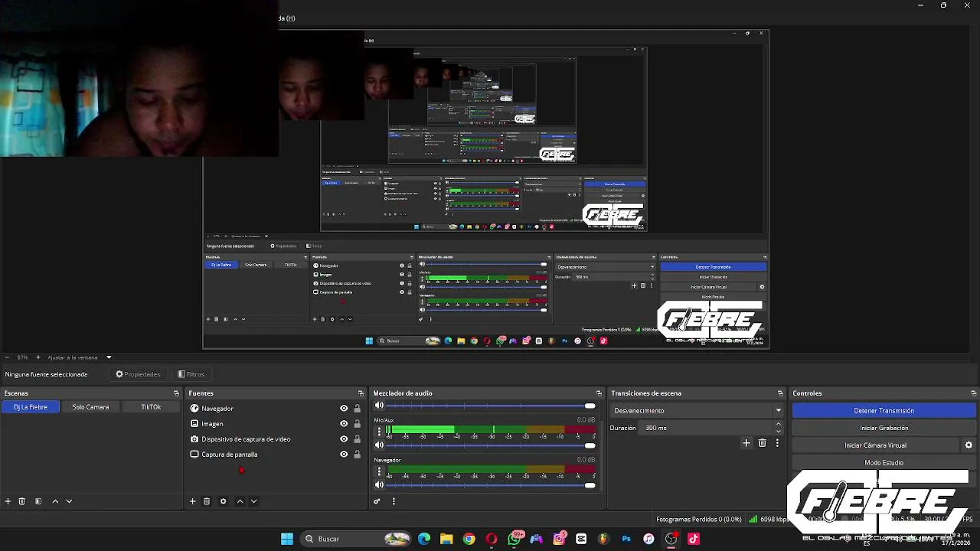980x551 pixels.
Task: Unlock the Navegador source with its lock icon
Action: tap(357, 409)
